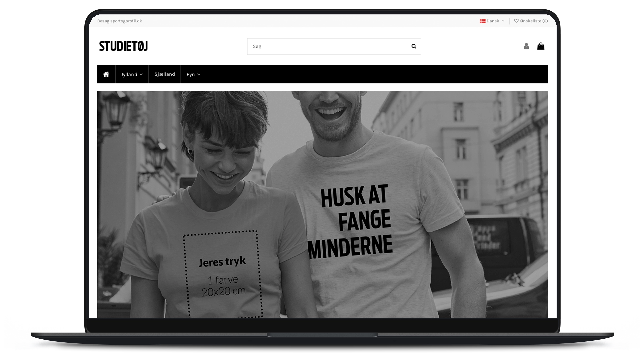Select the home icon in navigation bar

[x=106, y=74]
